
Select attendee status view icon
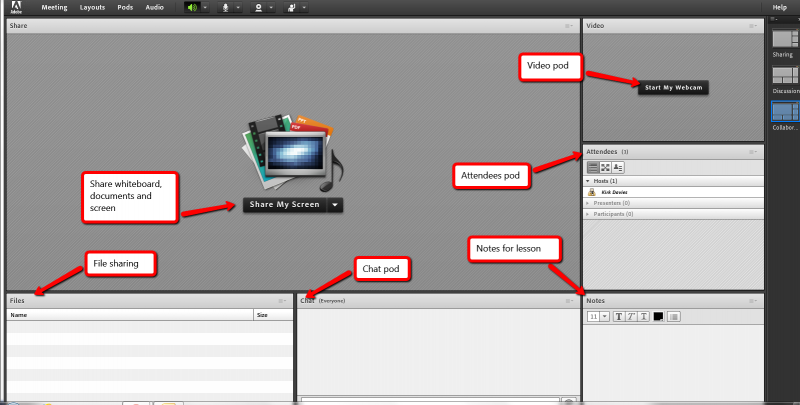pyautogui.click(x=618, y=167)
